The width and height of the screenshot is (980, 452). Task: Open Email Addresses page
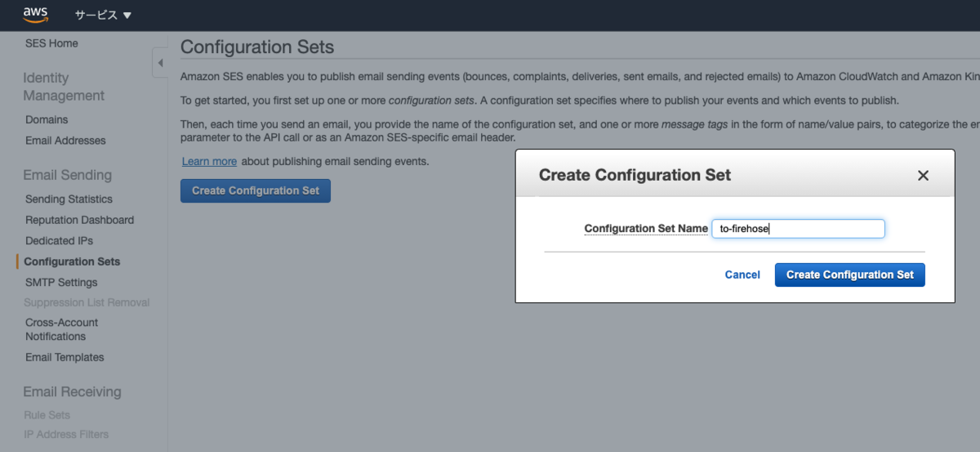click(x=65, y=141)
